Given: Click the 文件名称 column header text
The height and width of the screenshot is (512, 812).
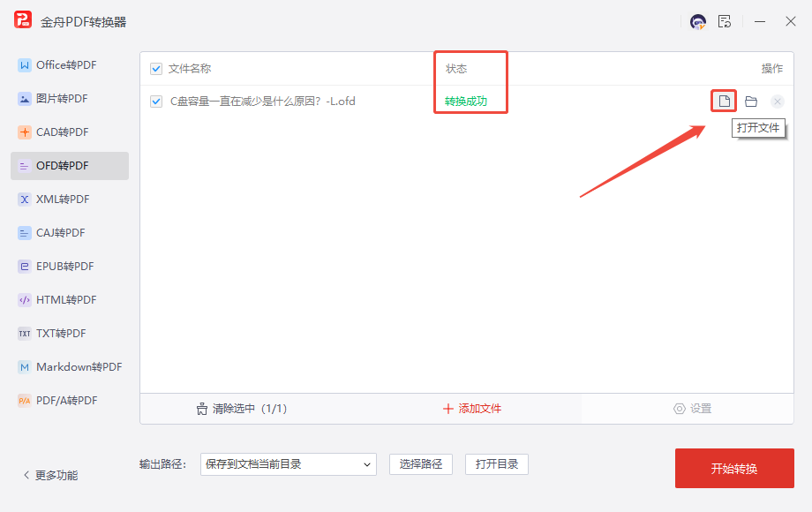Looking at the screenshot, I should (x=190, y=69).
